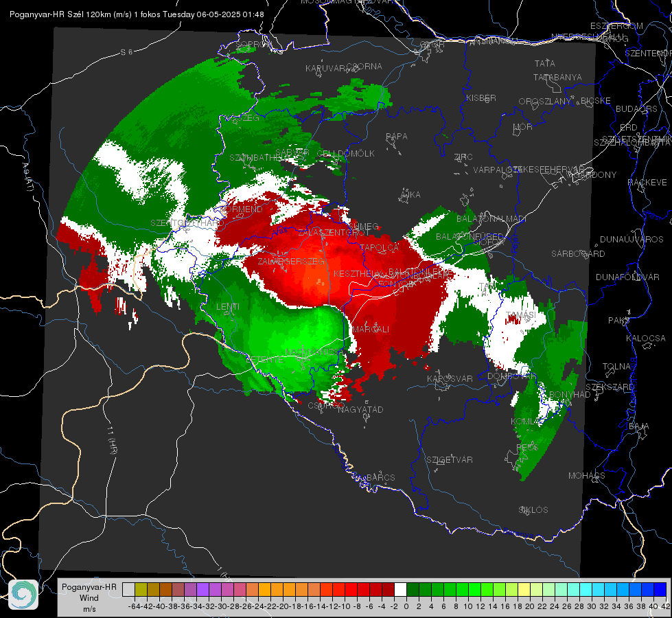This screenshot has width=672, height=618.
Task: Pick the dark green swatch between 0 and 2
Action: 413,589
